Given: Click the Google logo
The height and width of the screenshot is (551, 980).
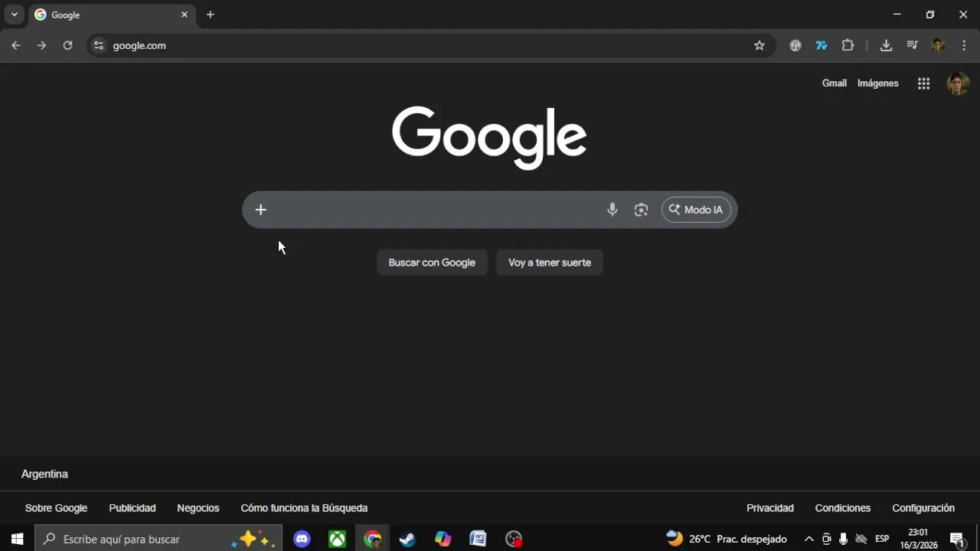Looking at the screenshot, I should (x=489, y=138).
